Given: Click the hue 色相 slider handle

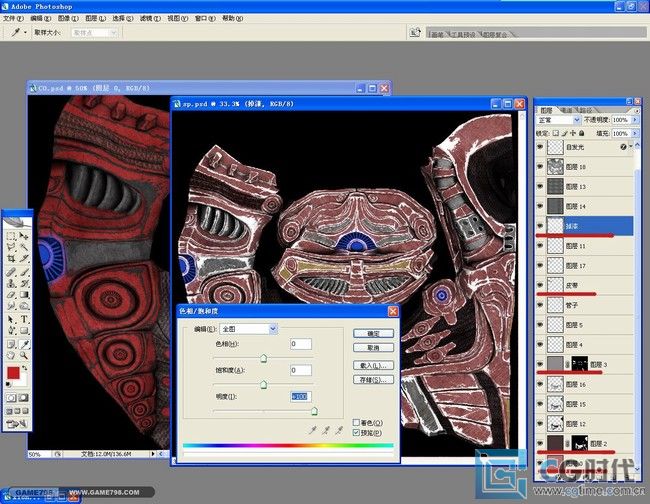Looking at the screenshot, I should pyautogui.click(x=264, y=359).
